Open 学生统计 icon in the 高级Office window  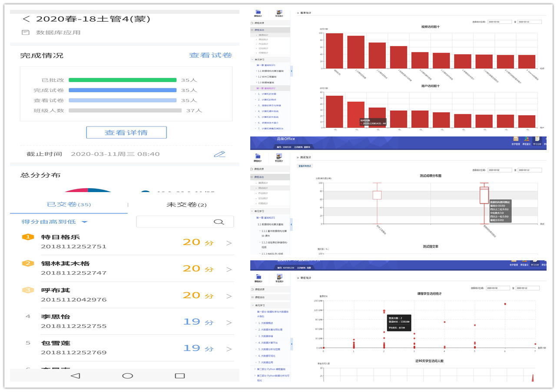(x=279, y=157)
